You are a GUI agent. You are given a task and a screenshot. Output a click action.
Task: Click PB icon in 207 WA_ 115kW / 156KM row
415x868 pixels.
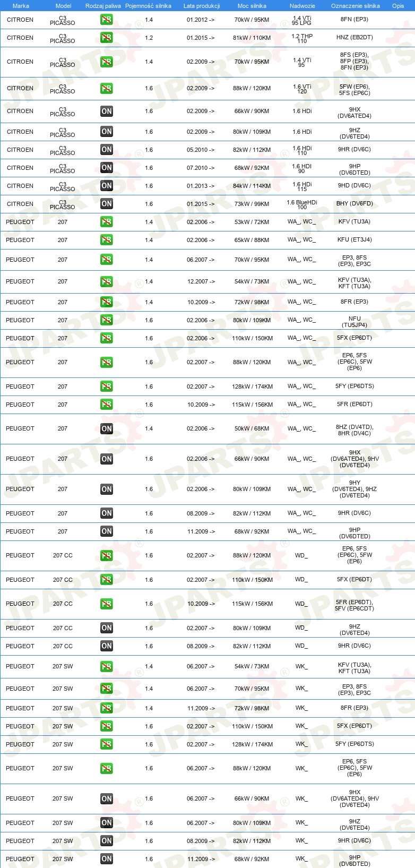click(x=107, y=405)
